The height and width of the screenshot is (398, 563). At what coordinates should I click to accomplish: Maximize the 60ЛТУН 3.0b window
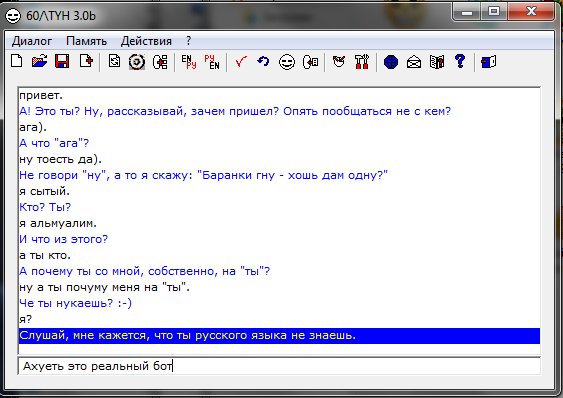click(x=494, y=11)
